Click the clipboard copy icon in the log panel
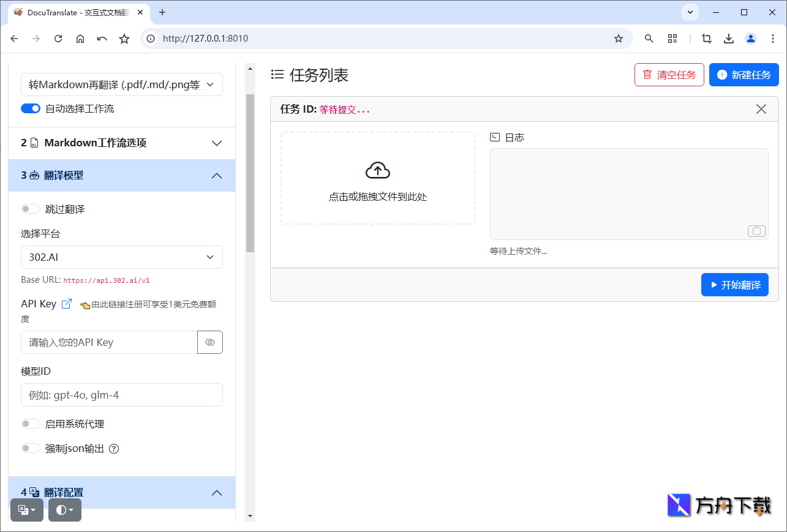 (756, 231)
